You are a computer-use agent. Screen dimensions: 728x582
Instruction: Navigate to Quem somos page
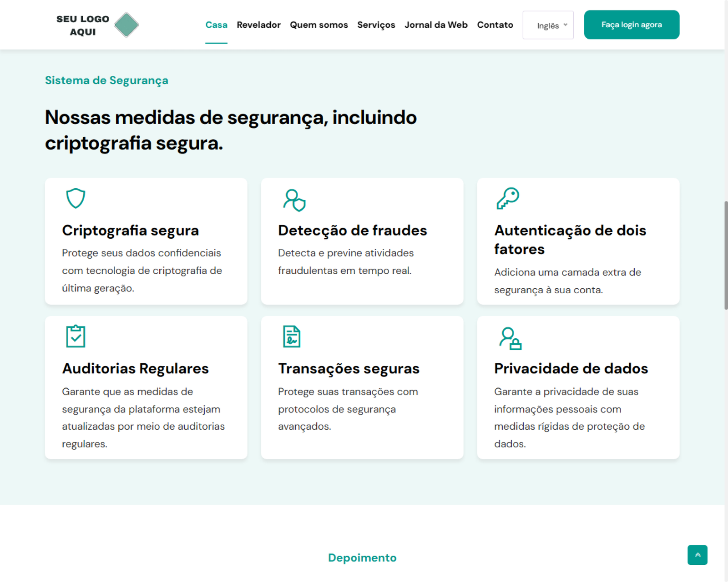318,25
